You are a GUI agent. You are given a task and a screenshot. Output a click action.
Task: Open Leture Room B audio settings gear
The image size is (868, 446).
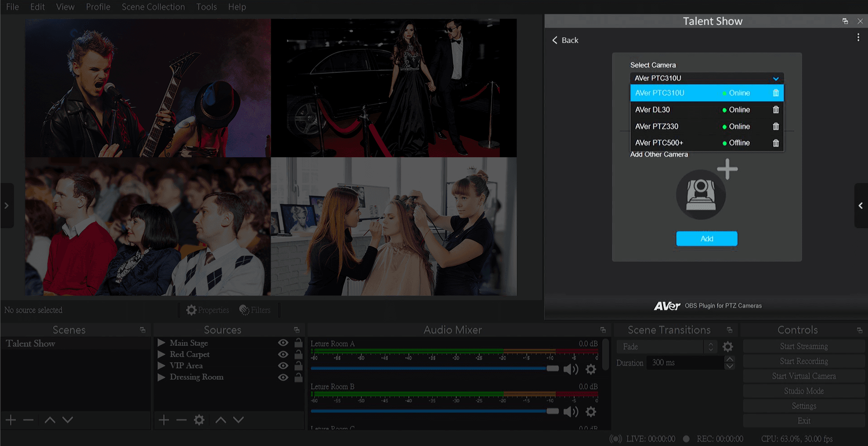coord(591,412)
